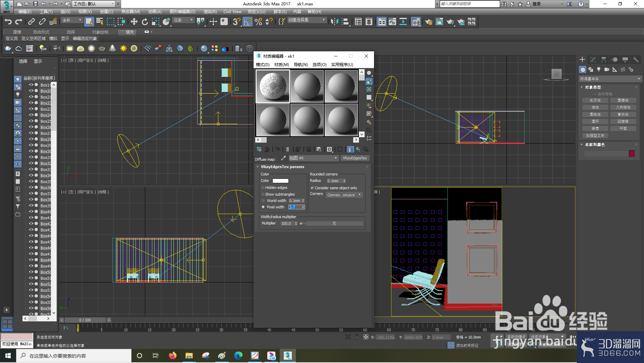
Task: Click the Render Production teapot icon
Action: coord(450,22)
